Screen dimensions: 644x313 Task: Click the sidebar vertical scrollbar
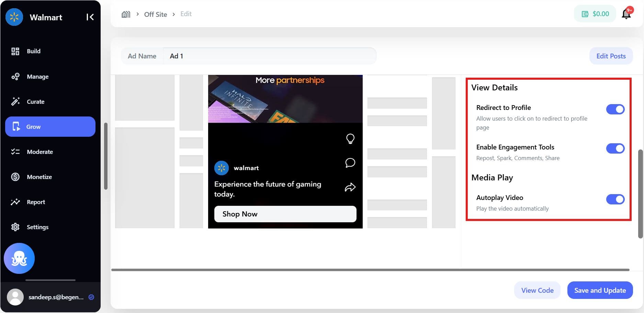[x=106, y=156]
